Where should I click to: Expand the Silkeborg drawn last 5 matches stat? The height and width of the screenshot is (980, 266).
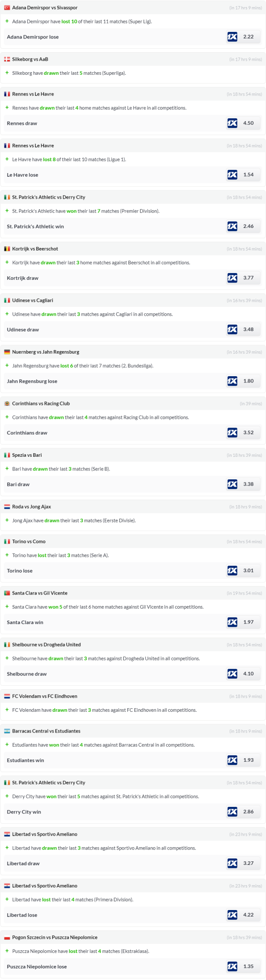point(7,73)
